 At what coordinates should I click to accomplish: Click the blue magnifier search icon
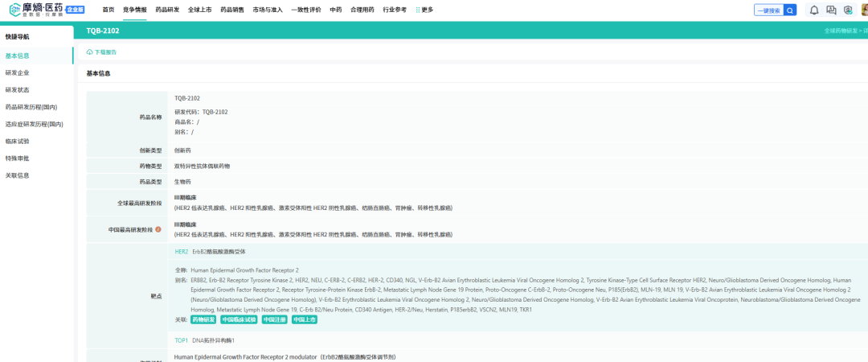791,10
